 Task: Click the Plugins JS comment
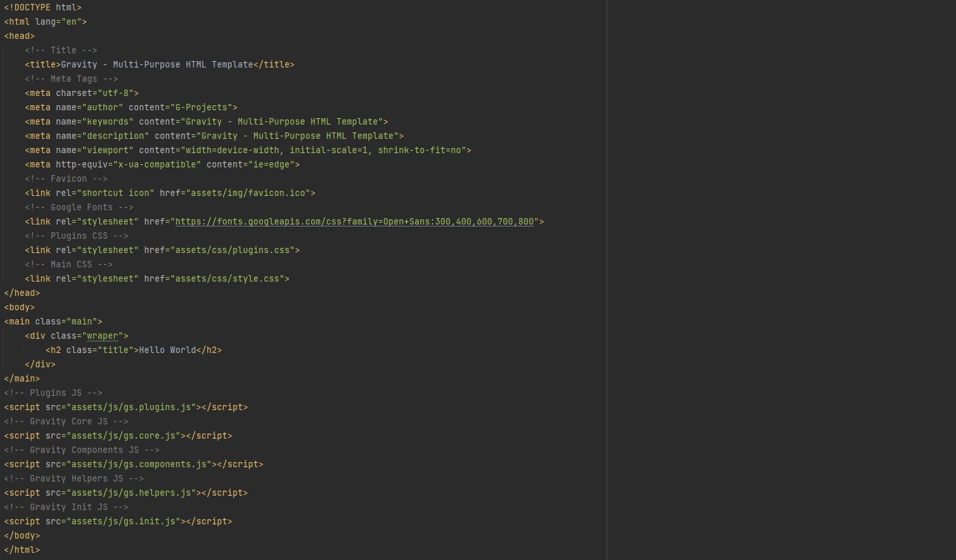[53, 393]
